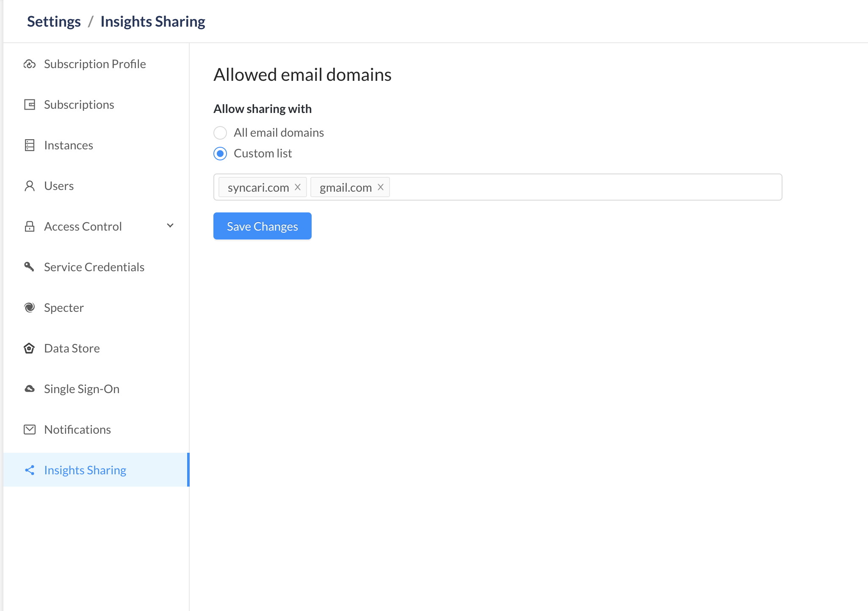
Task: Click the Notifications envelope icon
Action: (x=30, y=429)
